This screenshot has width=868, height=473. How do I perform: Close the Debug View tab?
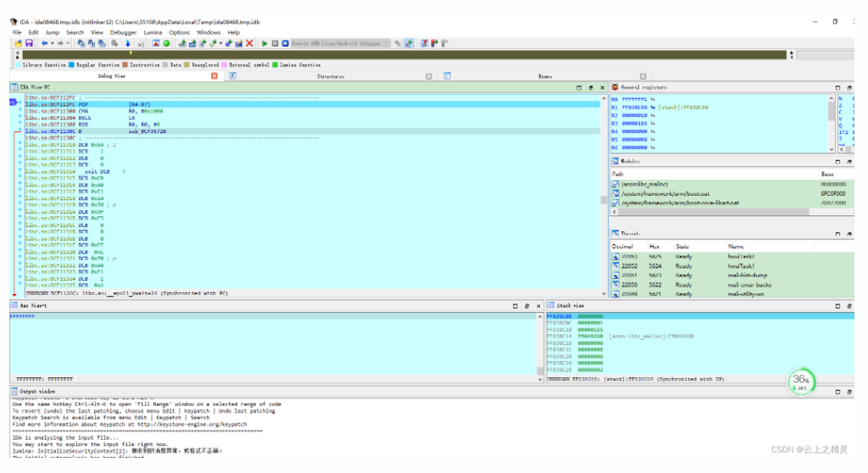[x=214, y=76]
